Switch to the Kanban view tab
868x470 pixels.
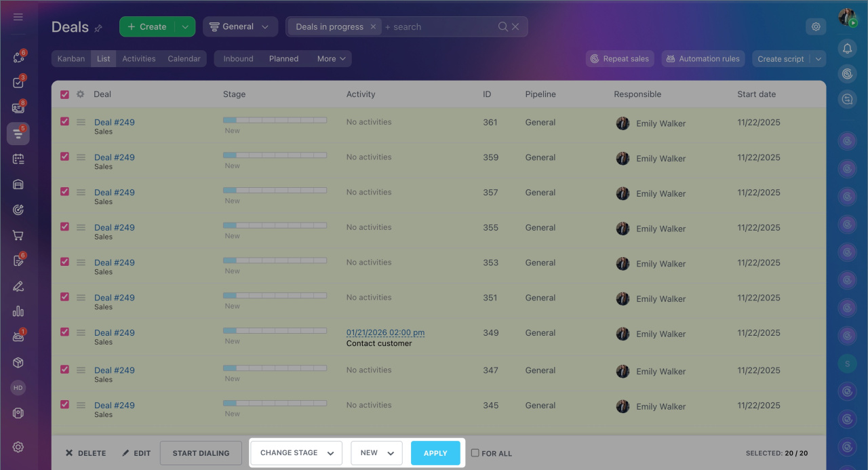point(71,59)
